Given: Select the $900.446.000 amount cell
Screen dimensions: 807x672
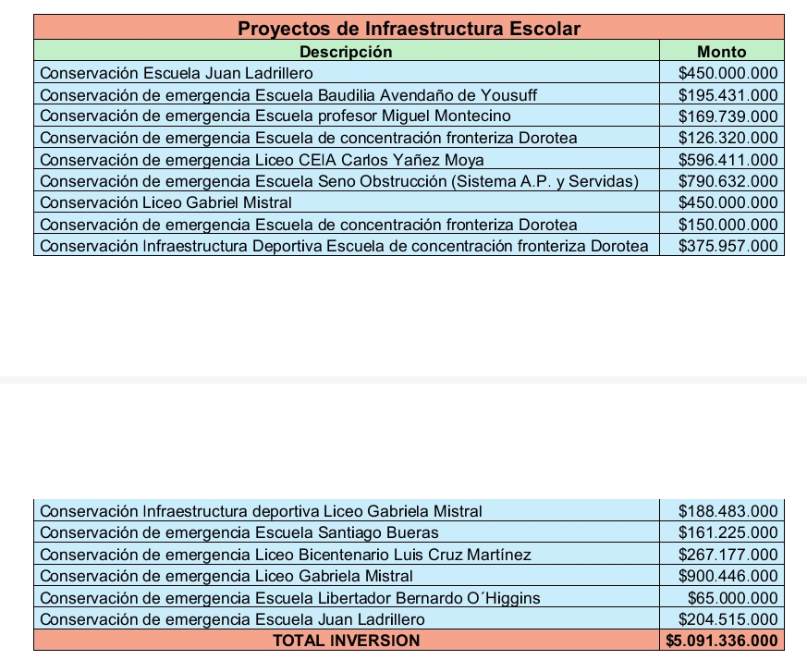Looking at the screenshot, I should (x=728, y=576).
